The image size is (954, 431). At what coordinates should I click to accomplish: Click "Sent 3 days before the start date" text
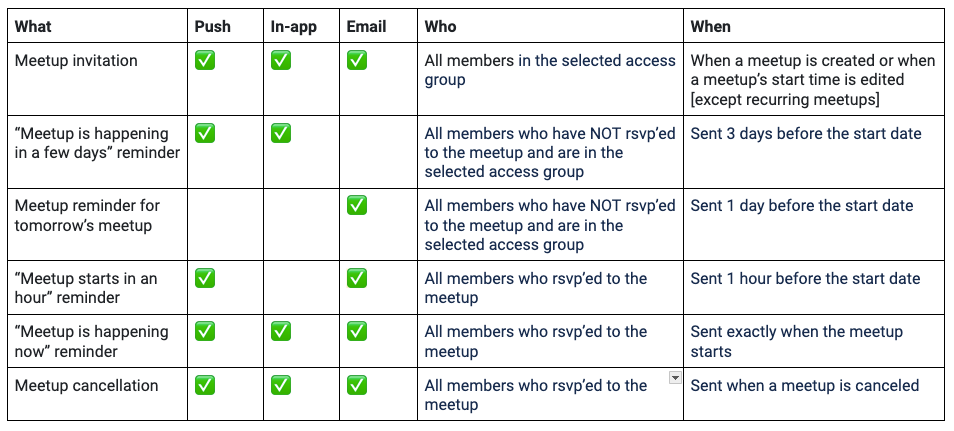(805, 133)
